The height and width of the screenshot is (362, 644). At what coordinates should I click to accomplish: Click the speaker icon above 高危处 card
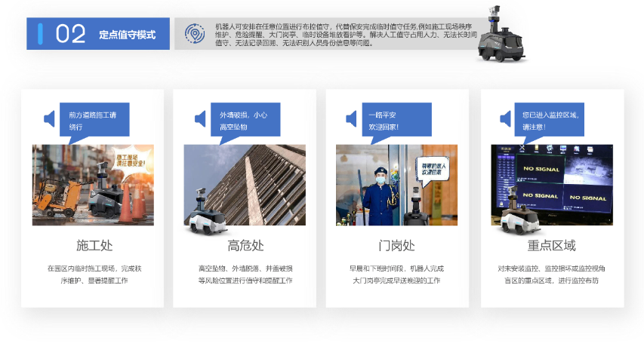[200, 119]
